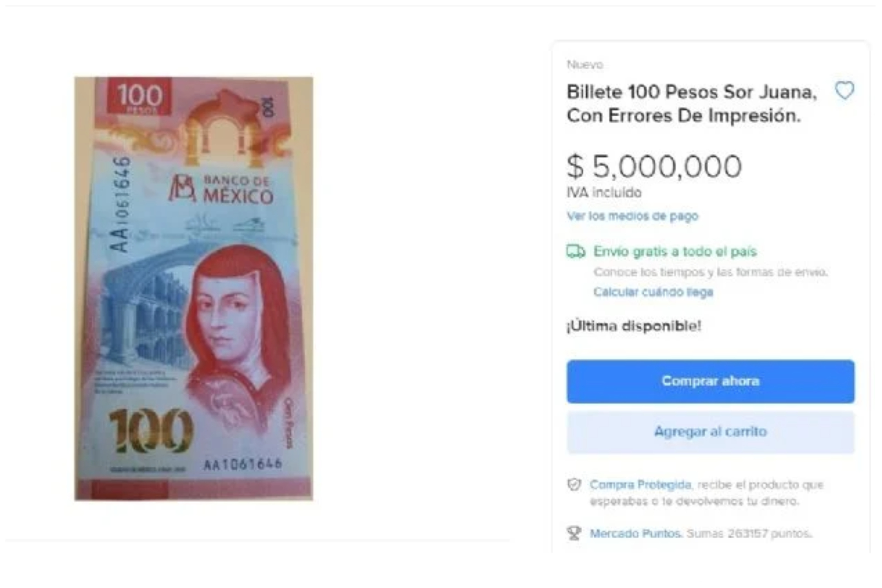Screen dimensions: 882x588
Task: Open the Compra Protegida link
Action: point(640,485)
